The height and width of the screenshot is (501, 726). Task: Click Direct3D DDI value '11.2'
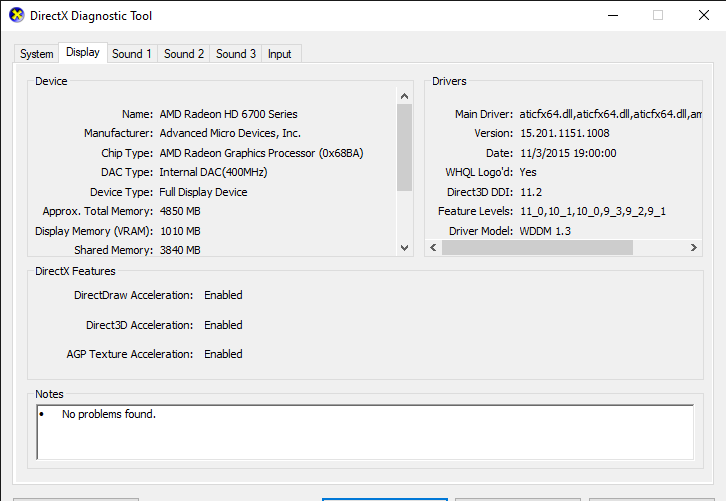(x=531, y=192)
